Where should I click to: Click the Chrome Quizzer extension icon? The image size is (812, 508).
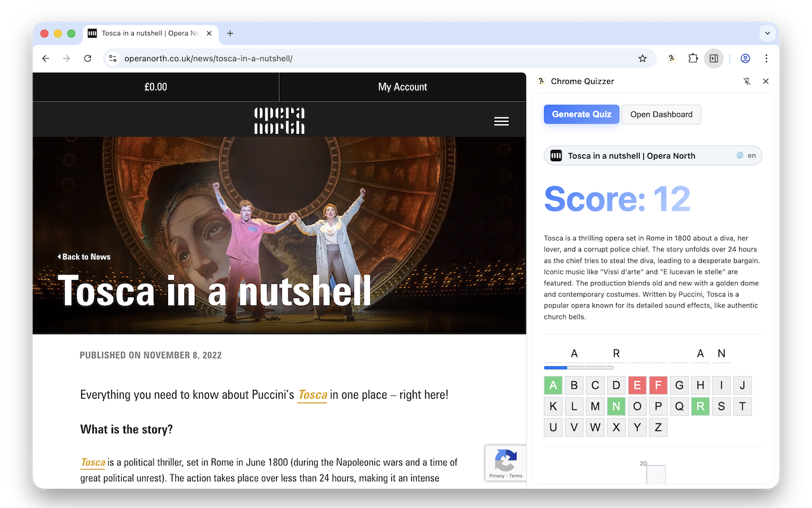point(671,58)
